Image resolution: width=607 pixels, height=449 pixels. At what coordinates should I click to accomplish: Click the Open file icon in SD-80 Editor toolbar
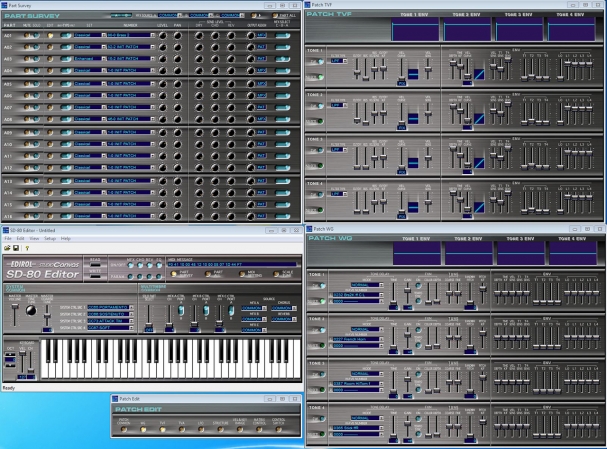click(x=7, y=248)
